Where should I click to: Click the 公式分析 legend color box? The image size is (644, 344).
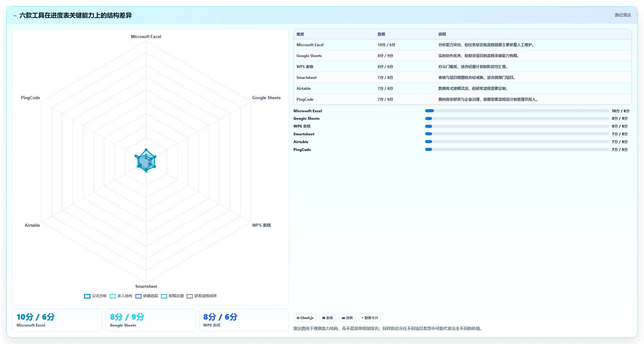coord(87,296)
